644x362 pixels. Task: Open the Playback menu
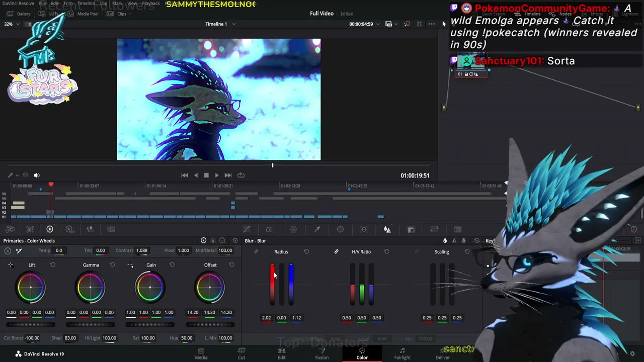click(x=150, y=4)
